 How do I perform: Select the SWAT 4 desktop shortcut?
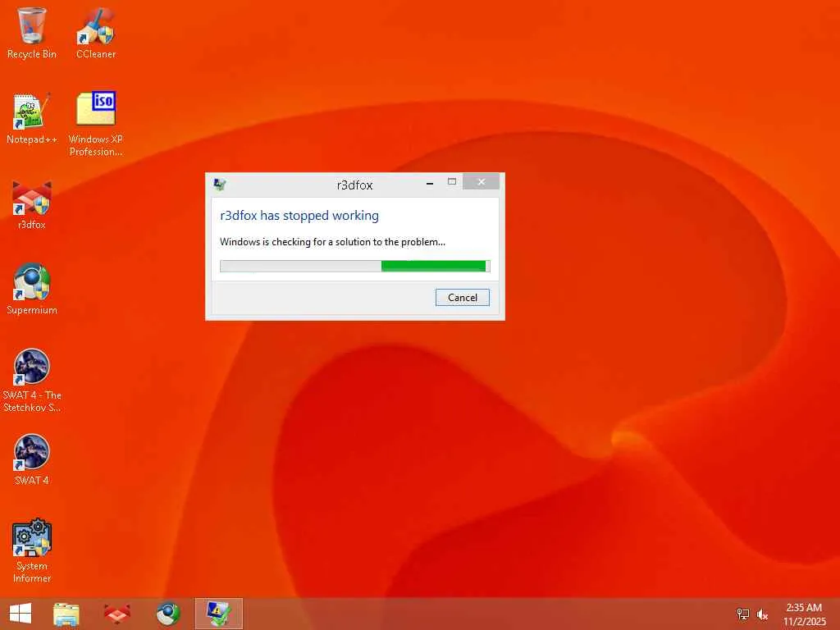[x=32, y=459]
